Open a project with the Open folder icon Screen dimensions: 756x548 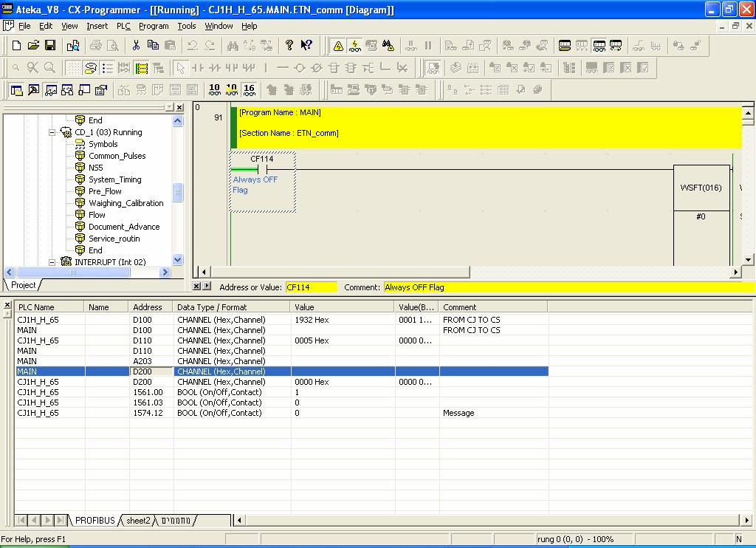coord(33,45)
